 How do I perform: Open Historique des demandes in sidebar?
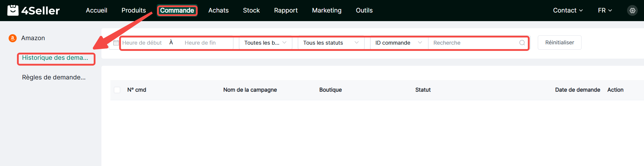point(55,58)
